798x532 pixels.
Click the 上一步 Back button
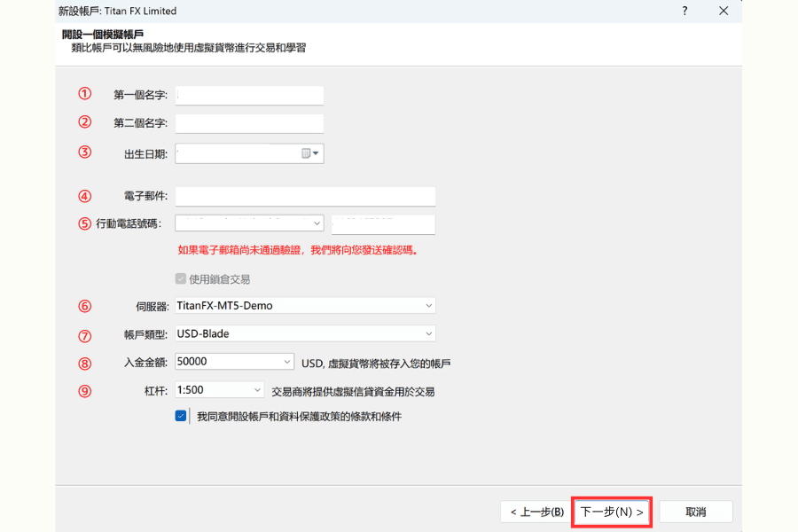pyautogui.click(x=538, y=512)
